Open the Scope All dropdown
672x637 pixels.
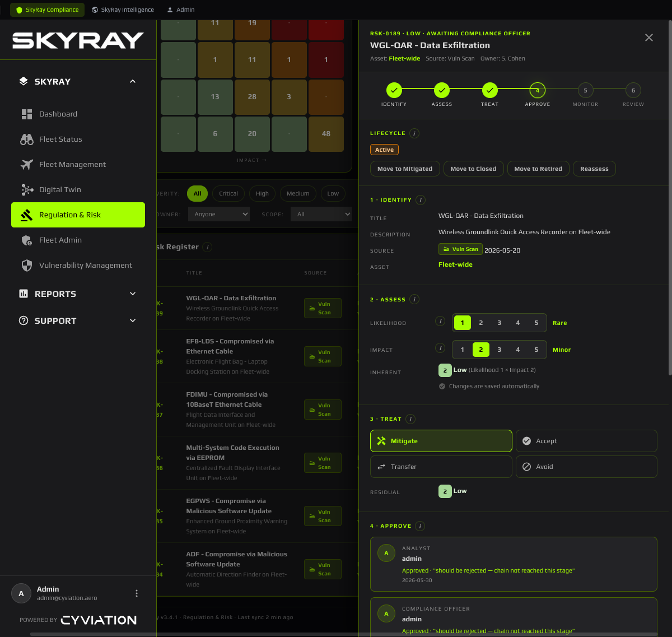pyautogui.click(x=321, y=214)
